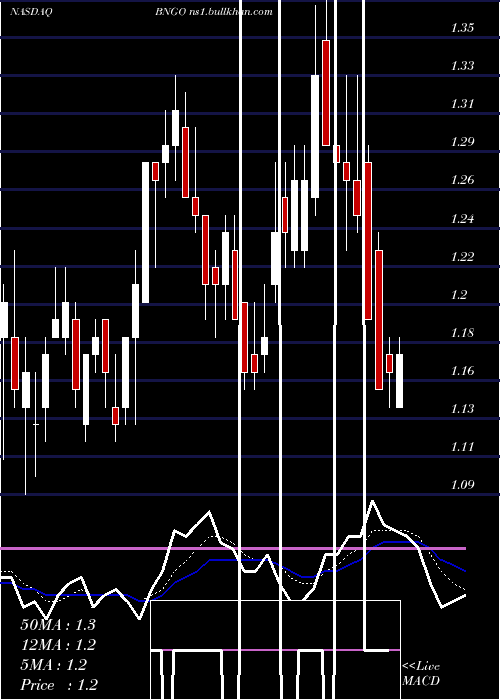
Task: Click the 1.16 price axis label
Action: [462, 371]
